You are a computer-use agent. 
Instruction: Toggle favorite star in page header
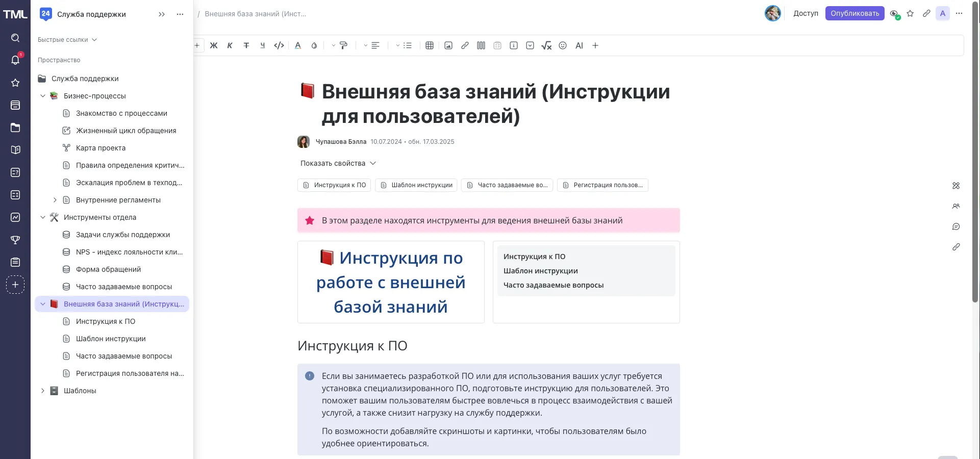910,14
